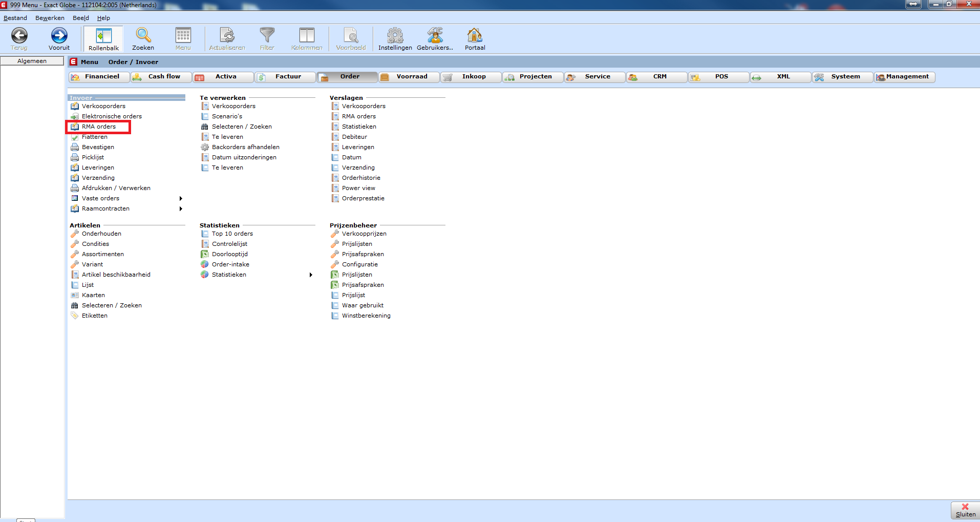Open the Beeld menu
This screenshot has width=980, height=522.
click(81, 18)
